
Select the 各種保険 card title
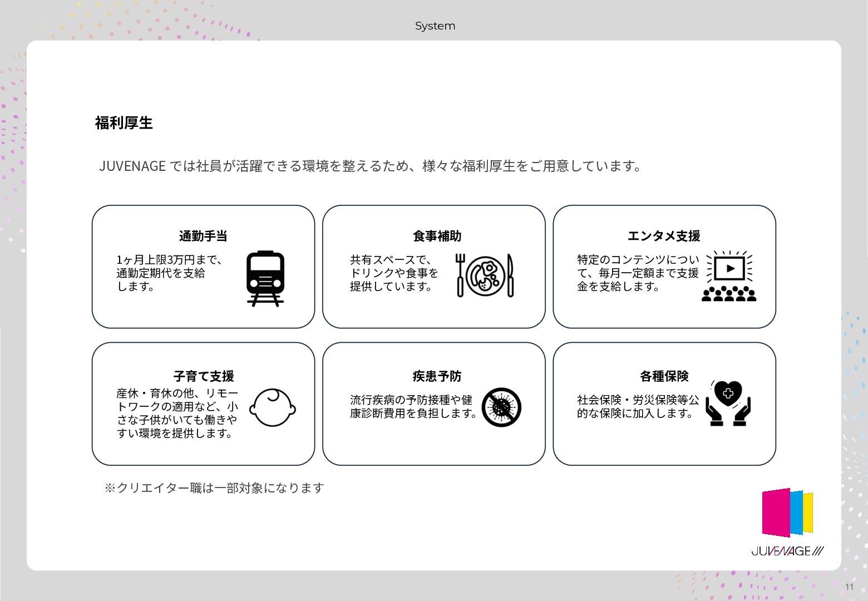(x=664, y=376)
